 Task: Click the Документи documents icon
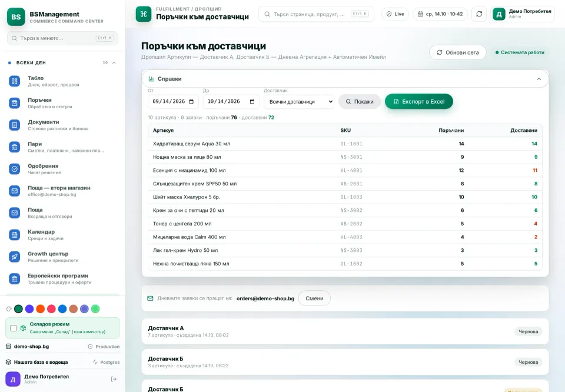pyautogui.click(x=14, y=125)
